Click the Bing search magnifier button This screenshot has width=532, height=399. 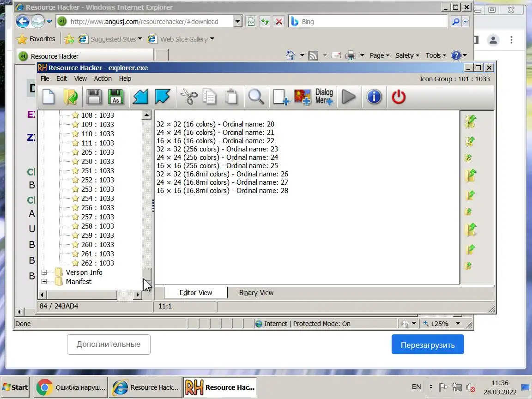click(x=456, y=22)
